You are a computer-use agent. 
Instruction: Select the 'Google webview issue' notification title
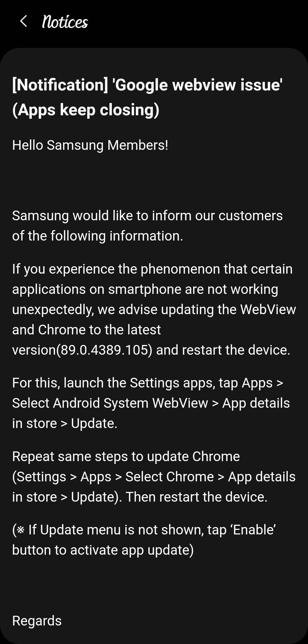pos(147,97)
